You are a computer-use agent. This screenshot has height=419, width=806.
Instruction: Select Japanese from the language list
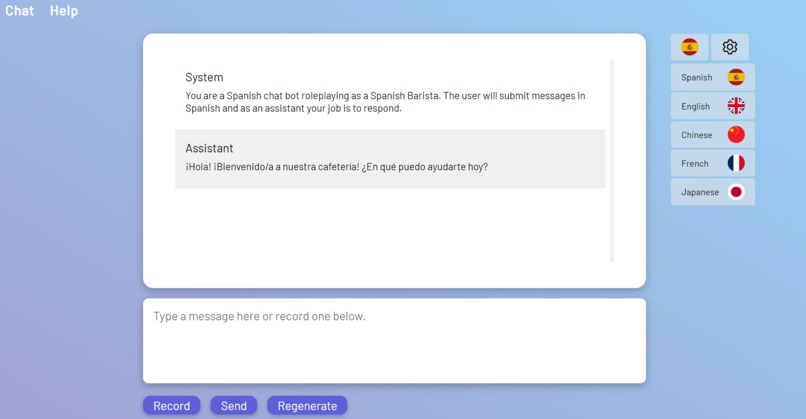[x=712, y=192]
